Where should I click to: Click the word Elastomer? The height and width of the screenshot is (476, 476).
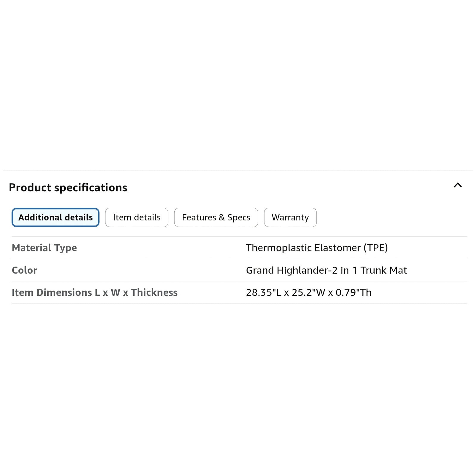[337, 248]
